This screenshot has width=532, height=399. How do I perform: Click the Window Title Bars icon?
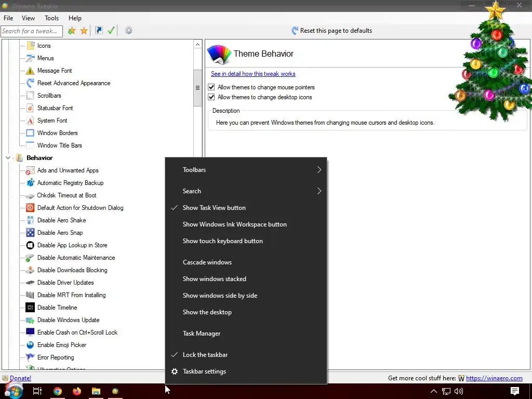click(x=30, y=145)
